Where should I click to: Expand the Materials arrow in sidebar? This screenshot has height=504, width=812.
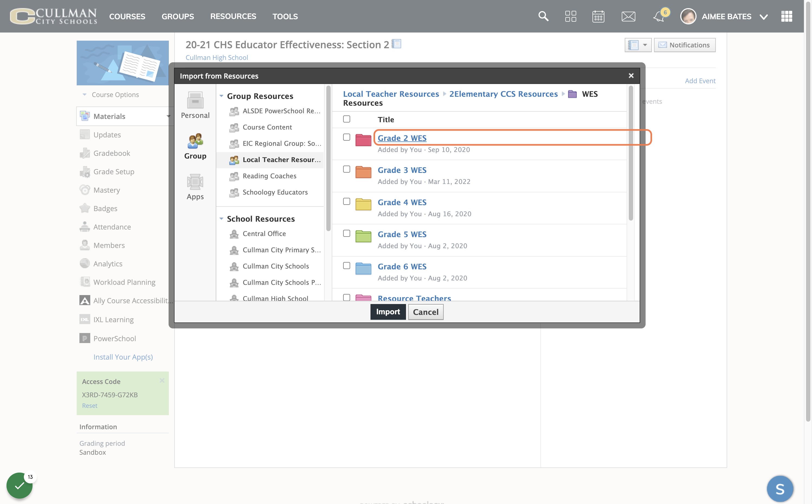click(168, 116)
